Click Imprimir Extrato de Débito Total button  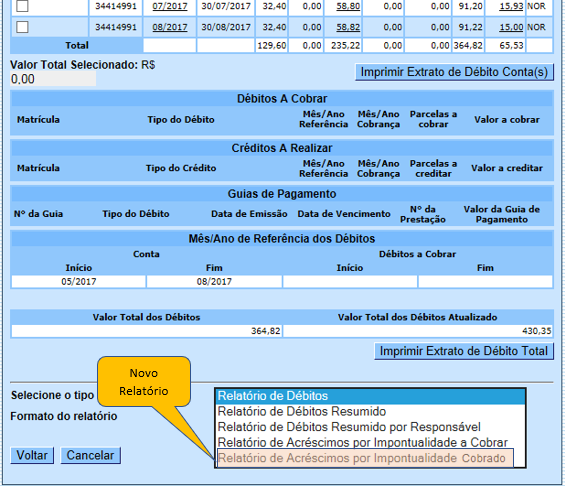pos(464,351)
